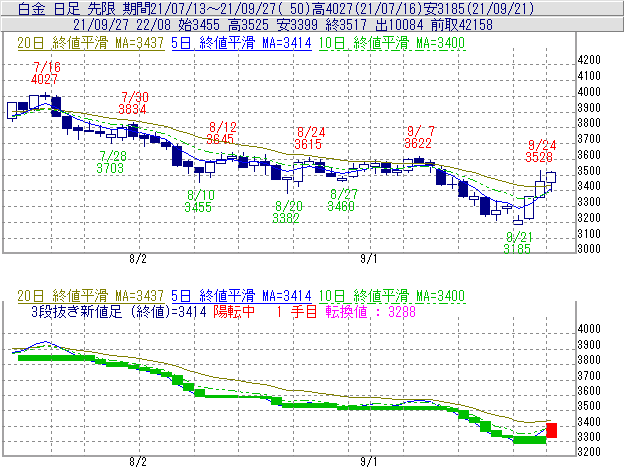Click the 5日 終値平滑 MA=3414 label in lower chart
Screen dimensions: 624x475
[241, 296]
